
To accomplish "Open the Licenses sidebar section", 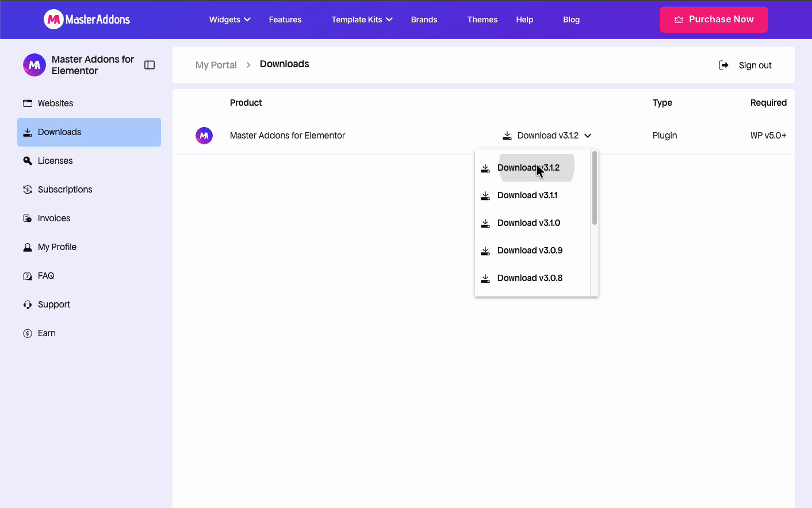I will coord(89,161).
